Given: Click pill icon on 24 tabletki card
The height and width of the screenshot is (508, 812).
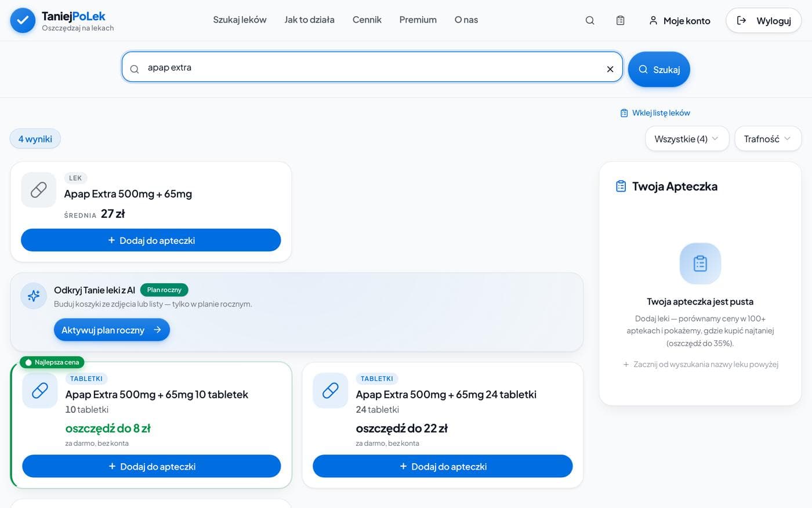Looking at the screenshot, I should (x=331, y=391).
